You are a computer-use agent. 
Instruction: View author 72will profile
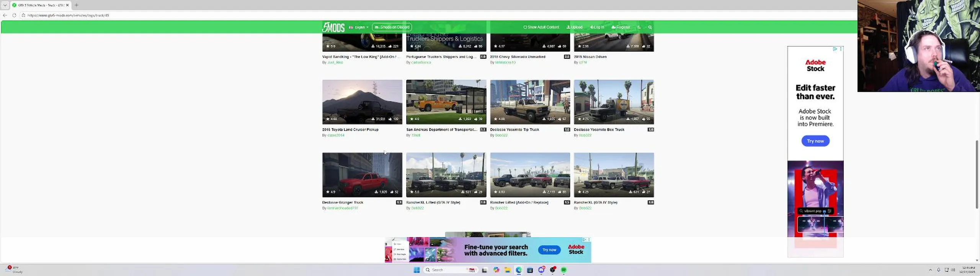pyautogui.click(x=416, y=135)
